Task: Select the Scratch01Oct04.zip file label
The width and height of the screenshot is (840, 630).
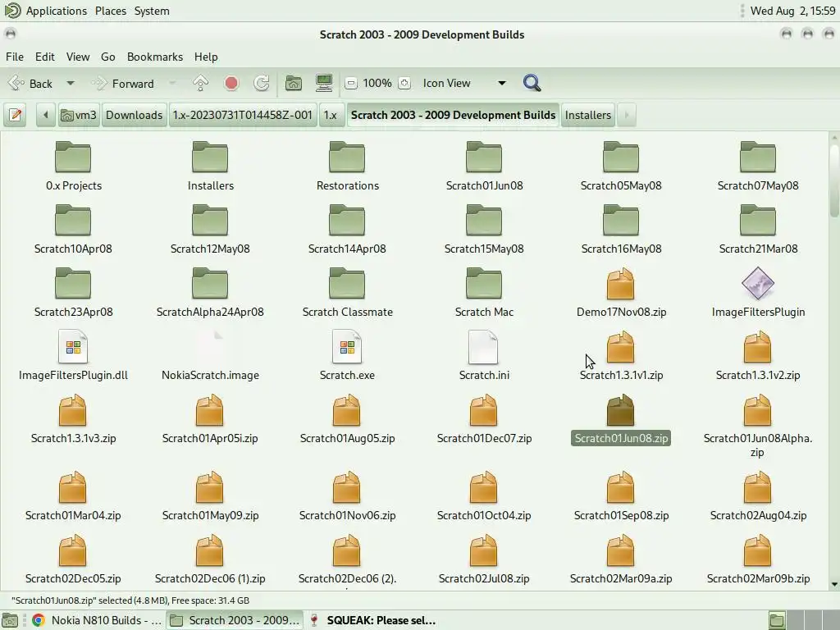Action: tap(484, 515)
